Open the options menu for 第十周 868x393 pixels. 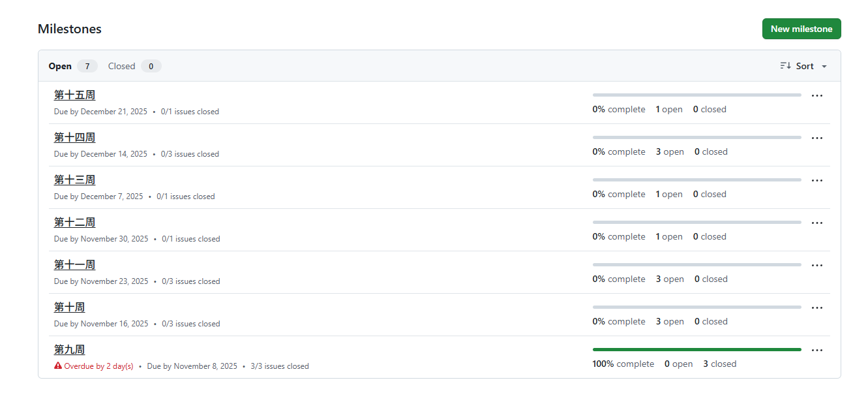pyautogui.click(x=816, y=307)
